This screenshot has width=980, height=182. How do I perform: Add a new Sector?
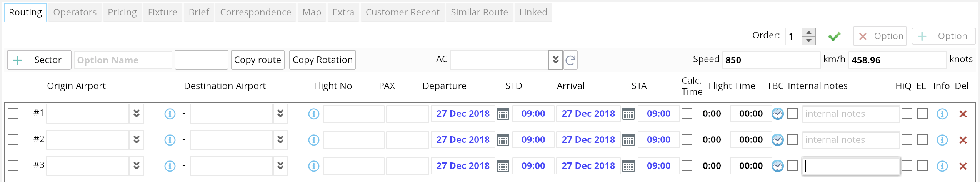[39, 60]
